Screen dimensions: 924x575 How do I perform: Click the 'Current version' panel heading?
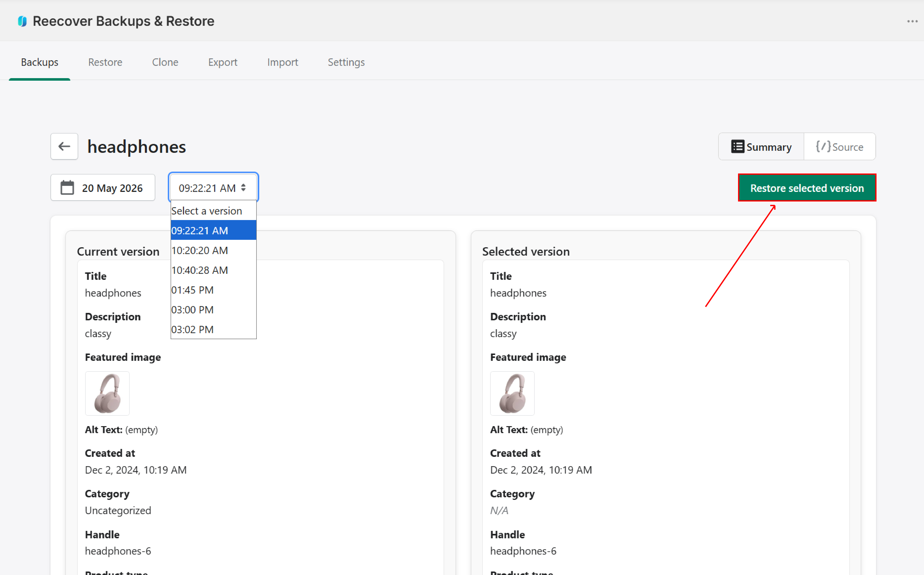click(x=118, y=251)
